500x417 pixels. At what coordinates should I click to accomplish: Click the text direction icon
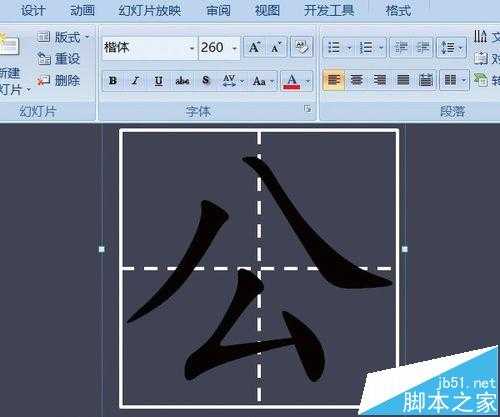[x=481, y=36]
